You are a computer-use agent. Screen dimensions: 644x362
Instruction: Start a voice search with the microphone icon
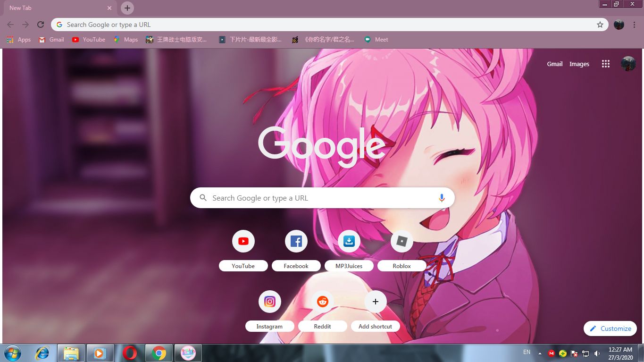pos(442,197)
